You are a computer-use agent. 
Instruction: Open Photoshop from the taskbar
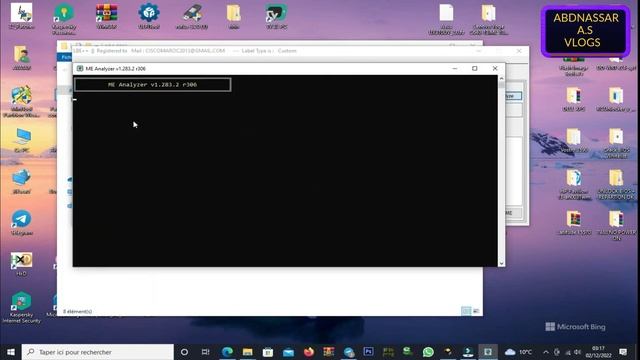(x=368, y=352)
